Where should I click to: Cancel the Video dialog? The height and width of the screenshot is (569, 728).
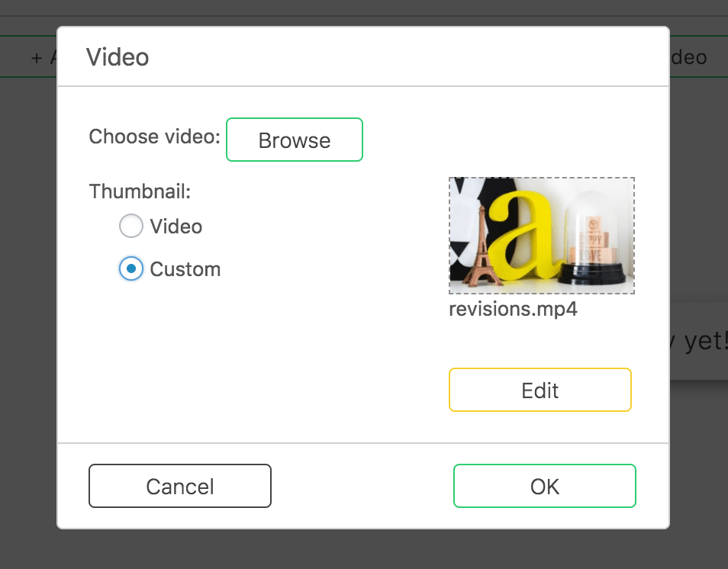[180, 487]
